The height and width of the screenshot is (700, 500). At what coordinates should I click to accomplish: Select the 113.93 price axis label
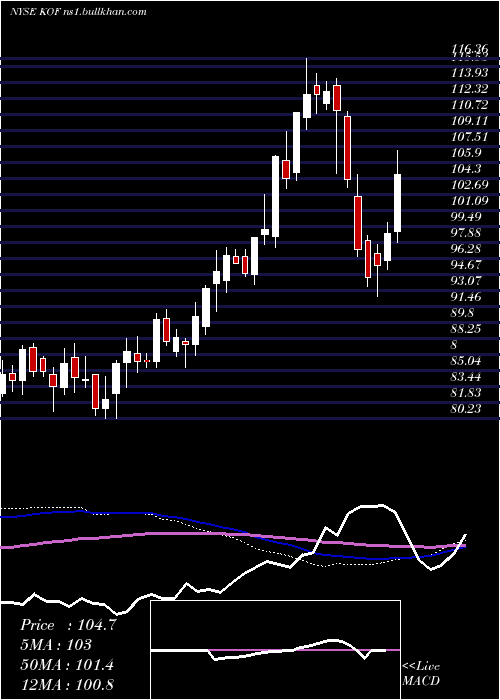[469, 72]
